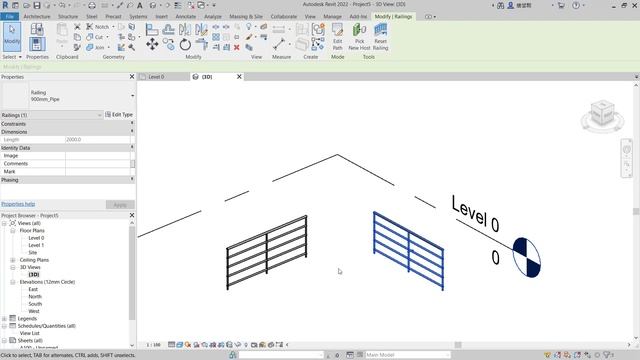Collapse the Floor Plans node
Image resolution: width=640 pixels, height=360 pixels.
click(13, 231)
